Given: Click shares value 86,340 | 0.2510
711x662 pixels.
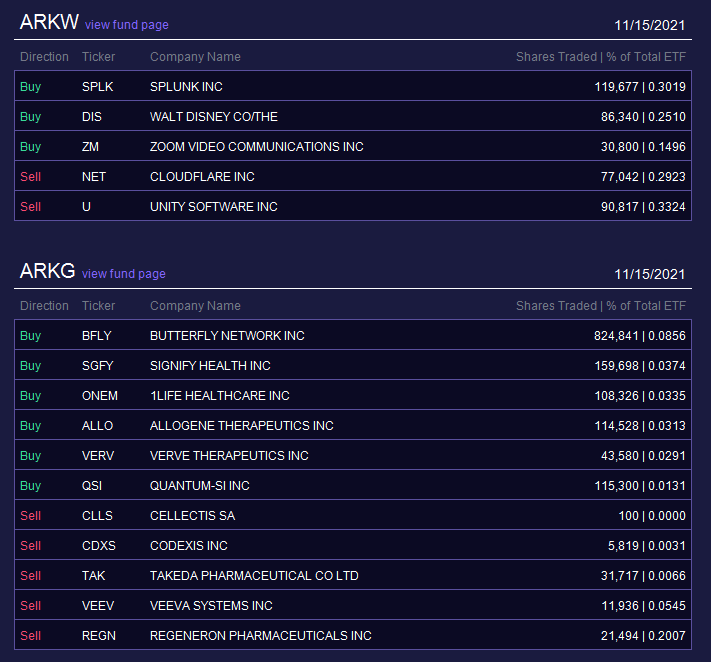Looking at the screenshot, I should (x=643, y=117).
